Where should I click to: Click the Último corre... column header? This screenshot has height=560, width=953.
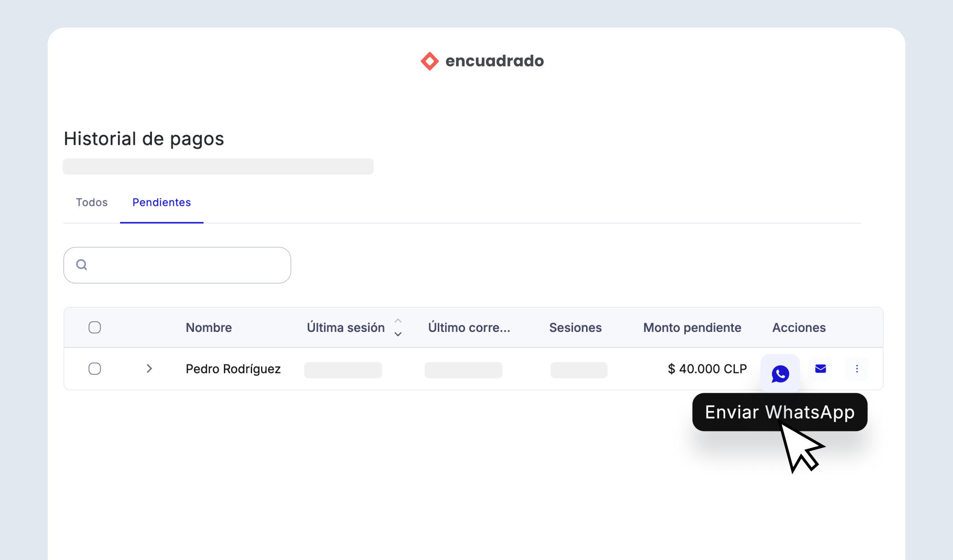[x=469, y=328]
